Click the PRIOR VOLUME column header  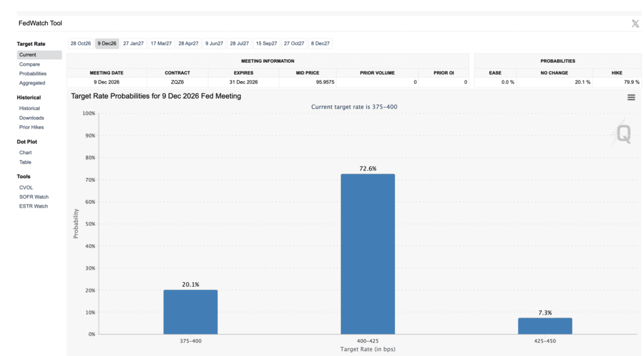(x=377, y=73)
